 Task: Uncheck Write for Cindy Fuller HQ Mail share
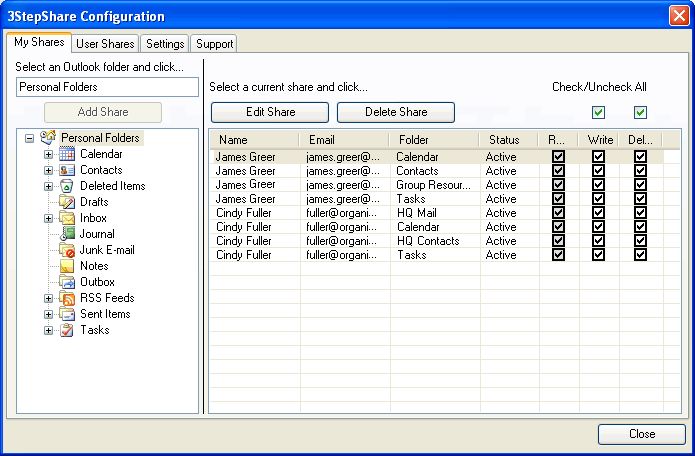coord(598,213)
